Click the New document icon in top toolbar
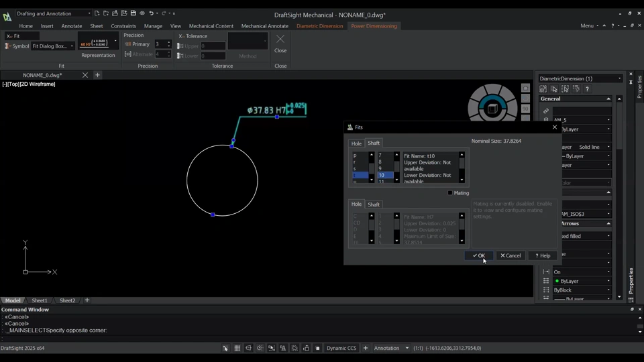This screenshot has height=362, width=644. click(97, 13)
